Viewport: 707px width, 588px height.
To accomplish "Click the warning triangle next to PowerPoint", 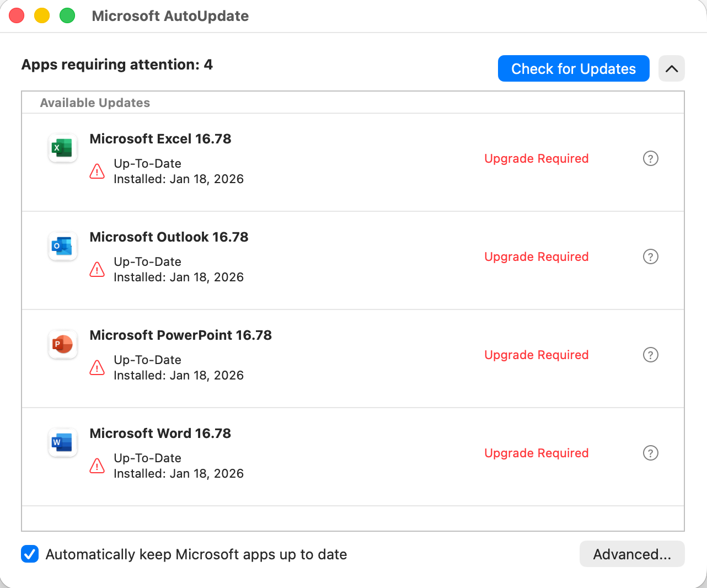I will [97, 368].
